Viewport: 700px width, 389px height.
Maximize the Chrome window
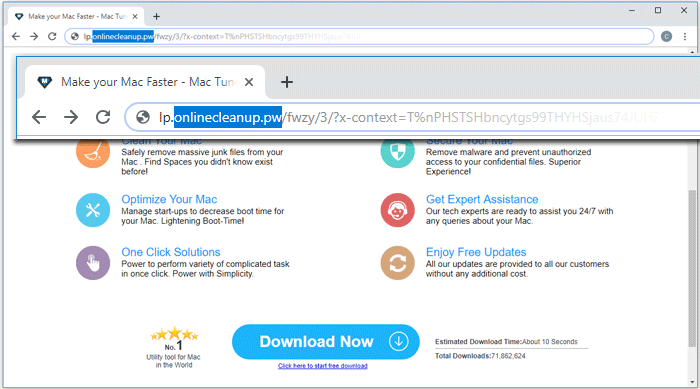click(658, 10)
